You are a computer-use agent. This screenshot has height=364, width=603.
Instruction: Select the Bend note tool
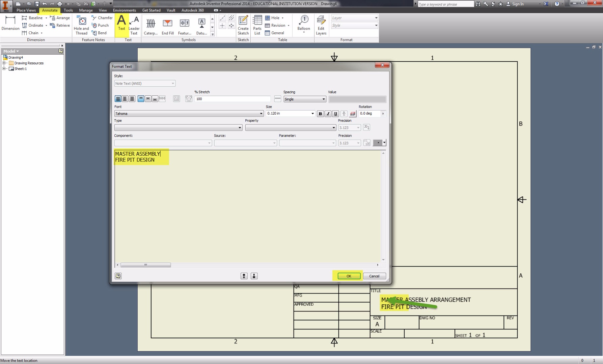[x=99, y=33]
